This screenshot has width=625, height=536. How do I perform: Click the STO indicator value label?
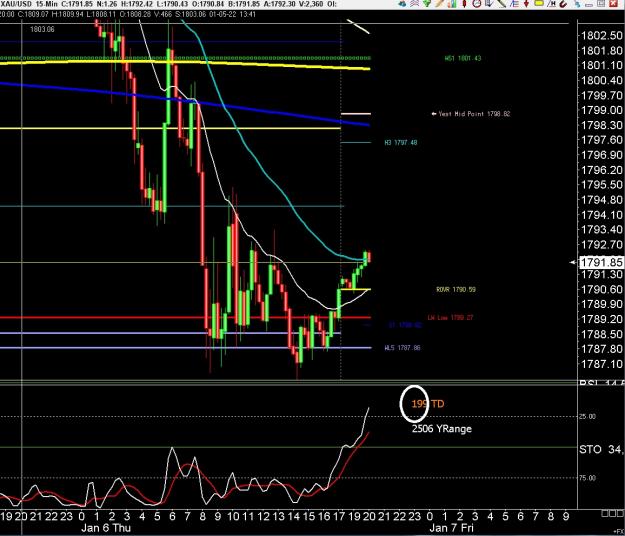[601, 450]
